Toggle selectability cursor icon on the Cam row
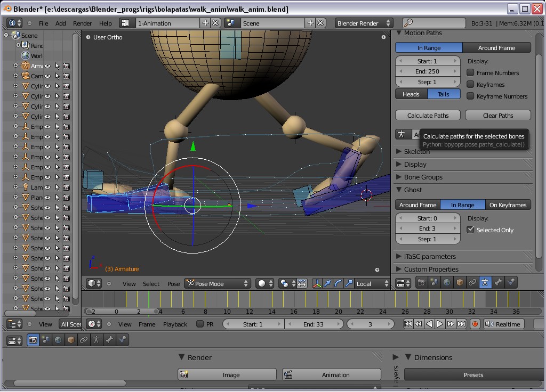 (x=58, y=76)
